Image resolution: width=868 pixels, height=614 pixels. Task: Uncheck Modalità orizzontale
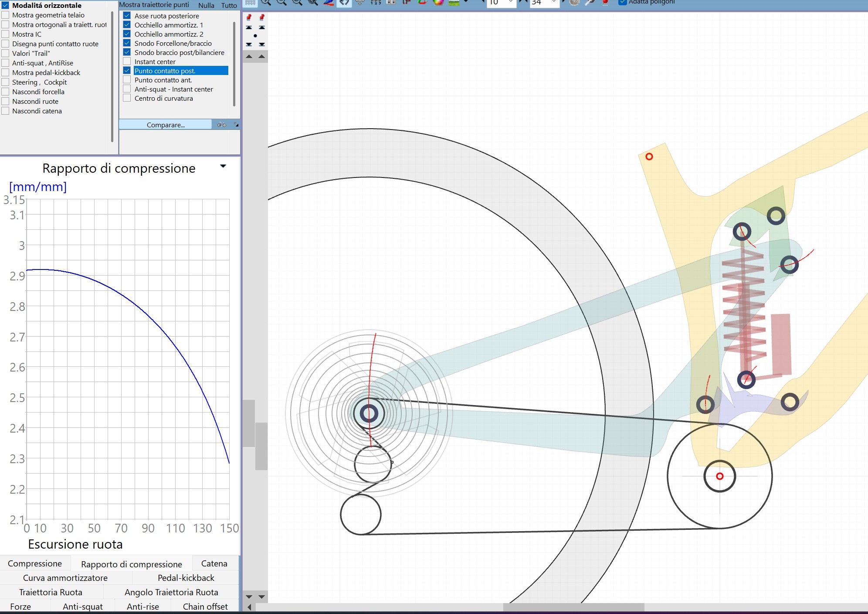[6, 5]
